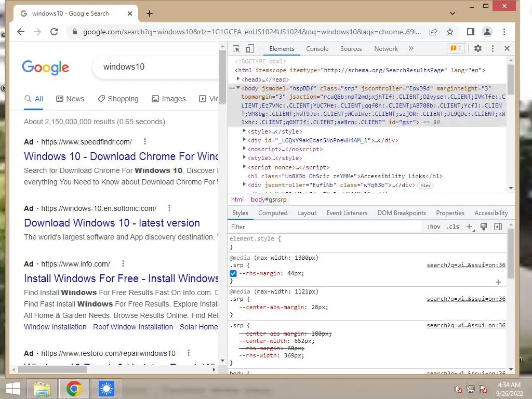The height and width of the screenshot is (399, 532).
Task: Open the Sources tab
Action: pyautogui.click(x=351, y=49)
